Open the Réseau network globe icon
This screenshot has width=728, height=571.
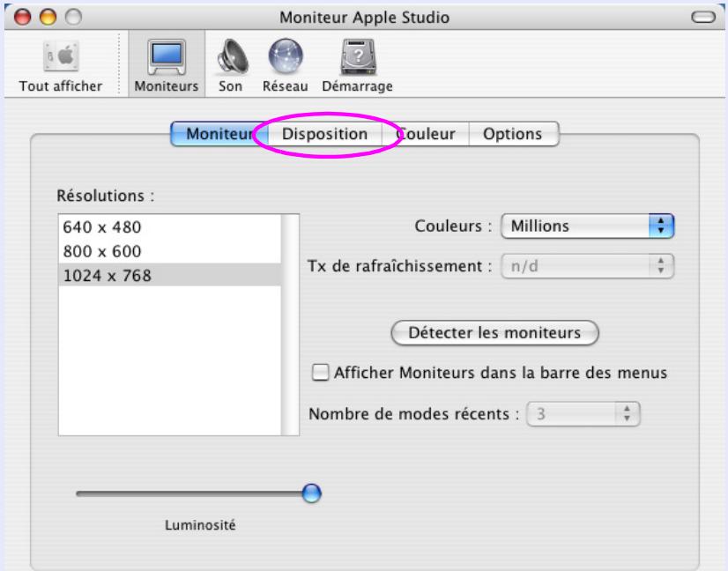(285, 66)
